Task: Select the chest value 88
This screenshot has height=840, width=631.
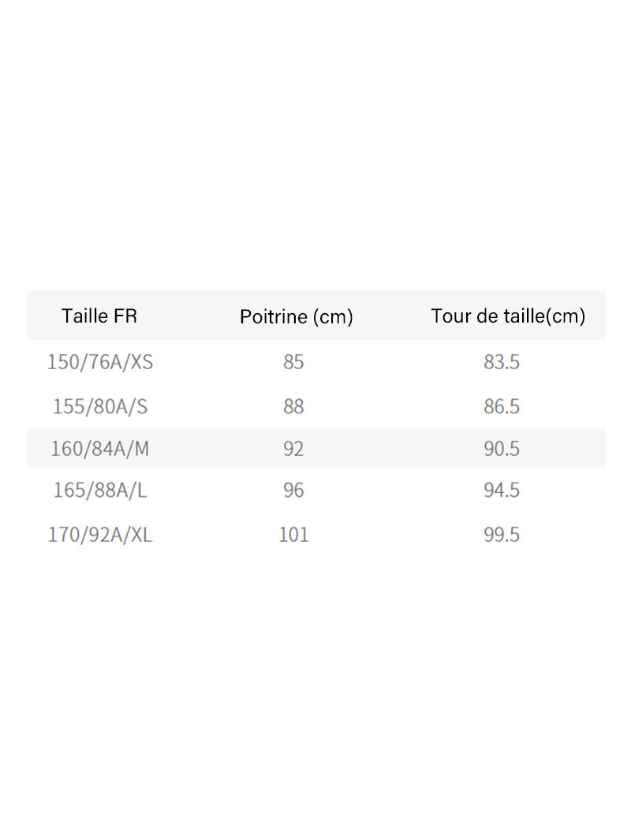Action: pyautogui.click(x=293, y=406)
